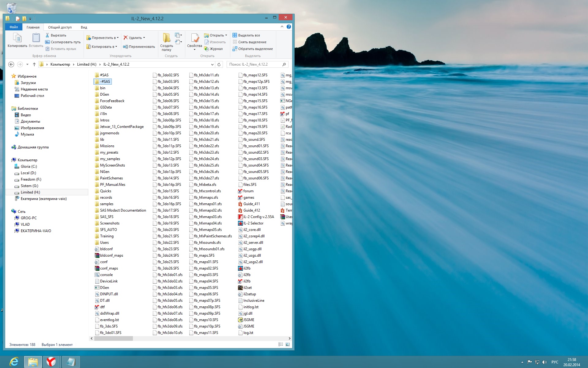
Task: Open Yandex browser from the taskbar
Action: click(x=51, y=362)
